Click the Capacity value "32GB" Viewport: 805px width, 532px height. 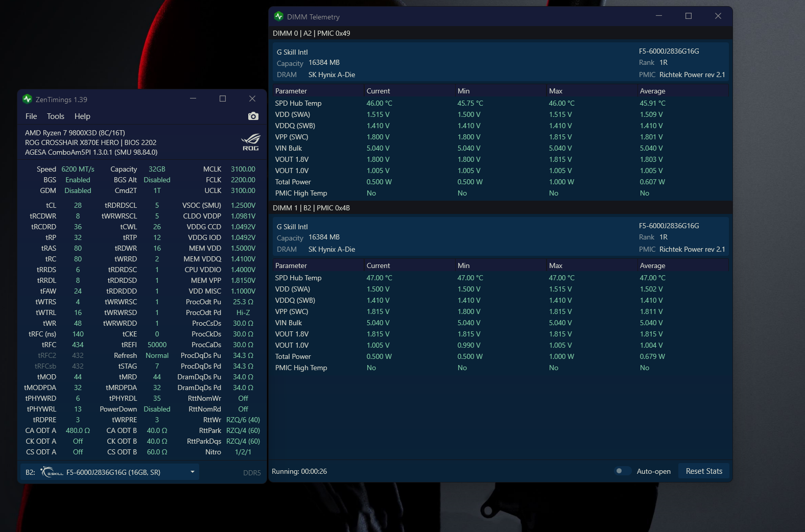157,169
